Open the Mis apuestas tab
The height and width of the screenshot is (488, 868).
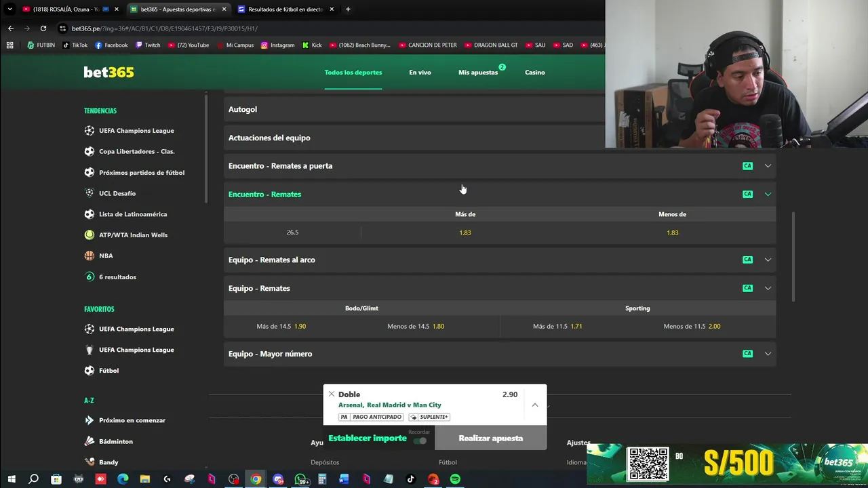(478, 73)
